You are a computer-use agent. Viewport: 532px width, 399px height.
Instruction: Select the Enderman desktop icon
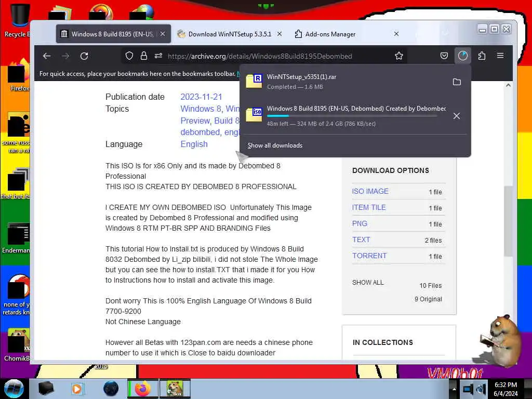[x=16, y=238]
